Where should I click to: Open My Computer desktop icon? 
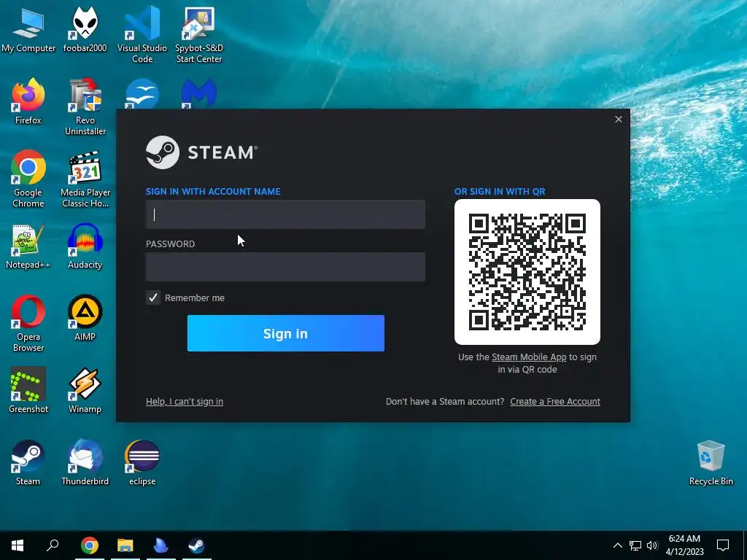point(28,30)
